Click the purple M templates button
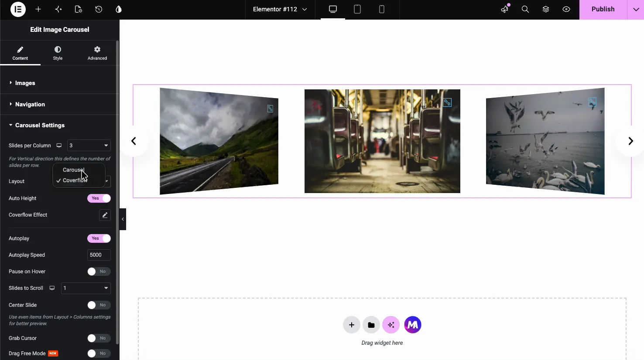This screenshot has height=360, width=644. 413,325
